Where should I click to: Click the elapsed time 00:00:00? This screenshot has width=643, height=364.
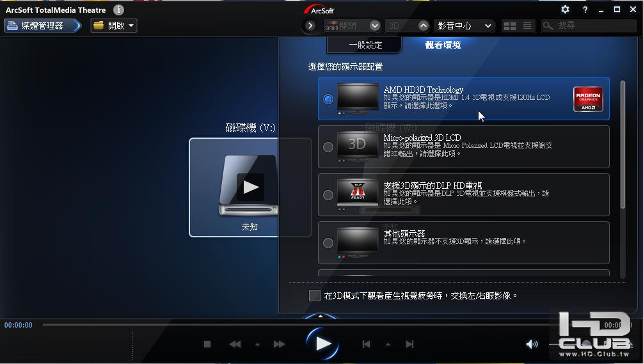point(19,325)
